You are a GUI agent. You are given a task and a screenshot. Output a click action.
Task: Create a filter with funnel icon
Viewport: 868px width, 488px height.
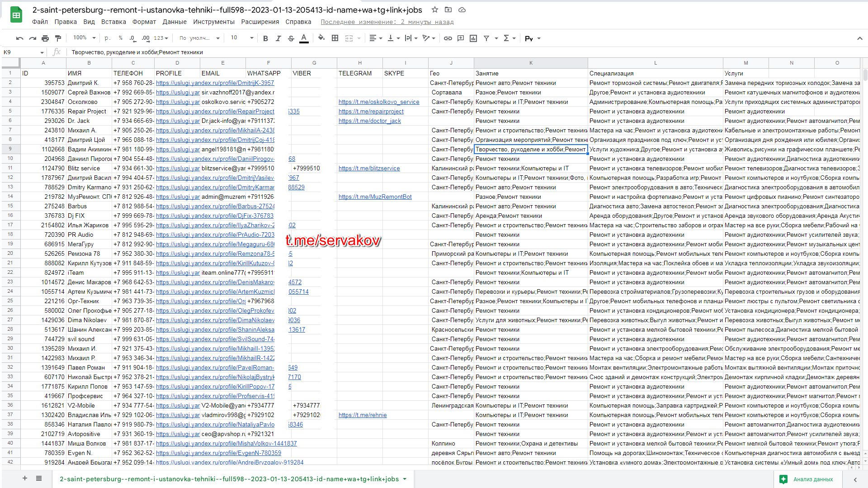pyautogui.click(x=486, y=38)
